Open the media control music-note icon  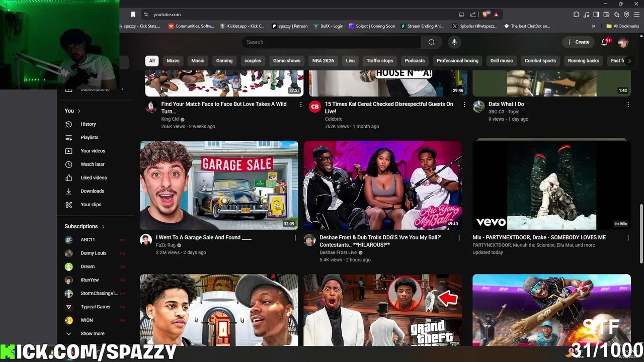click(586, 15)
